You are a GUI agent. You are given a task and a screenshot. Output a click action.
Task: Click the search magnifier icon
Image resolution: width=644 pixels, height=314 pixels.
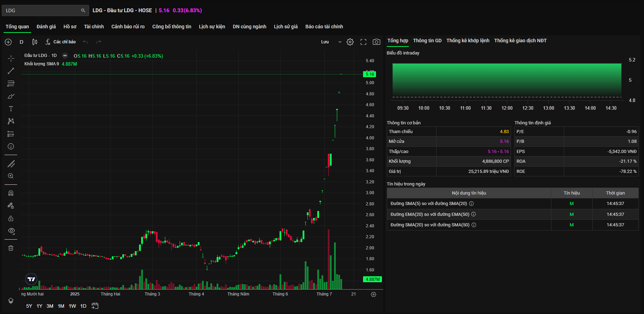83,10
